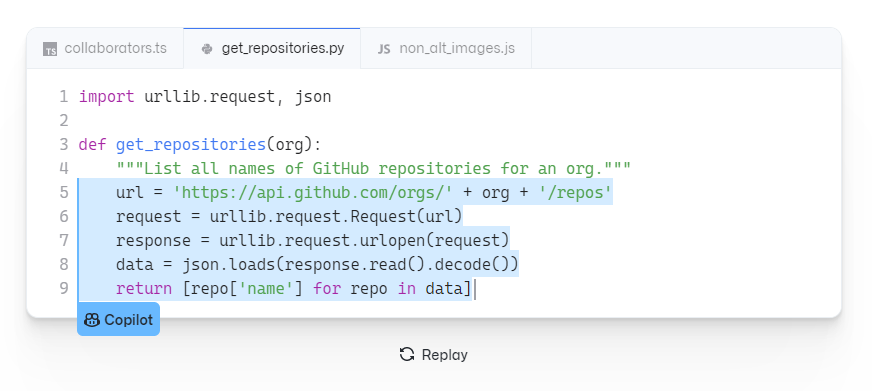872x391 pixels.
Task: Click the 'return' keyword on line 9
Action: 144,288
